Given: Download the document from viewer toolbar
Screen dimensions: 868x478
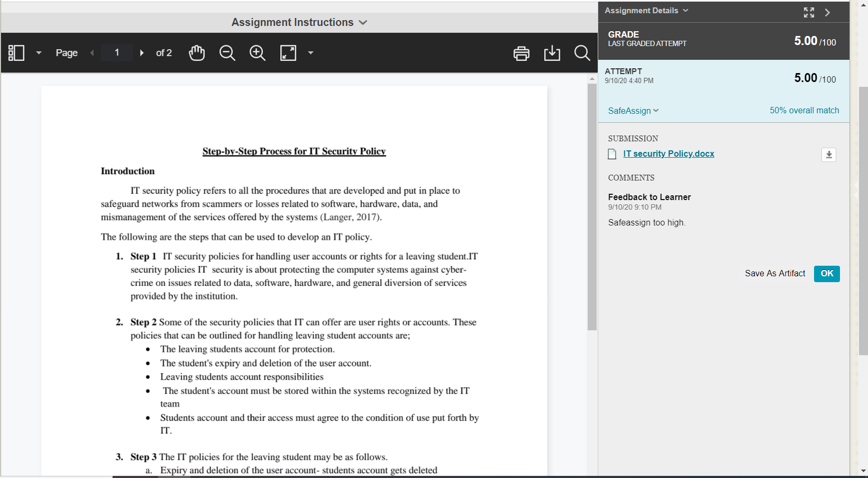Looking at the screenshot, I should pyautogui.click(x=552, y=53).
